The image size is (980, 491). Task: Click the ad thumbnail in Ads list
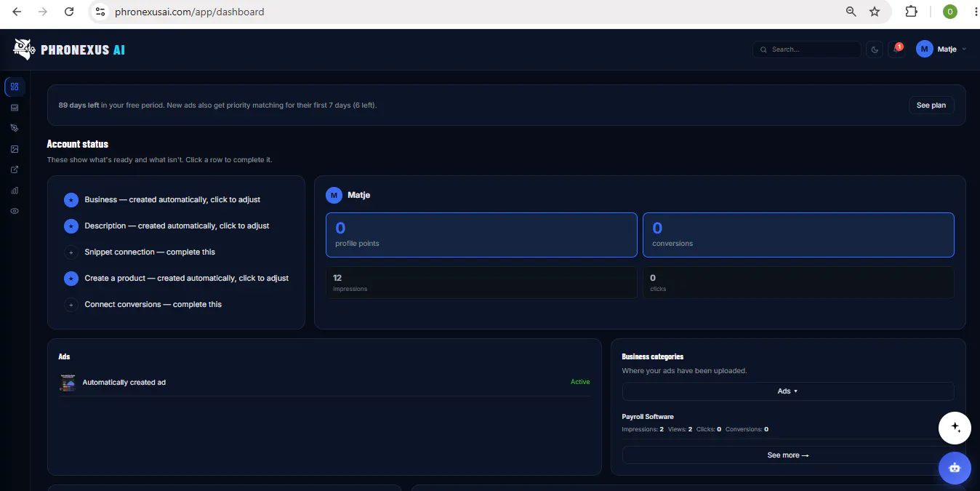68,383
